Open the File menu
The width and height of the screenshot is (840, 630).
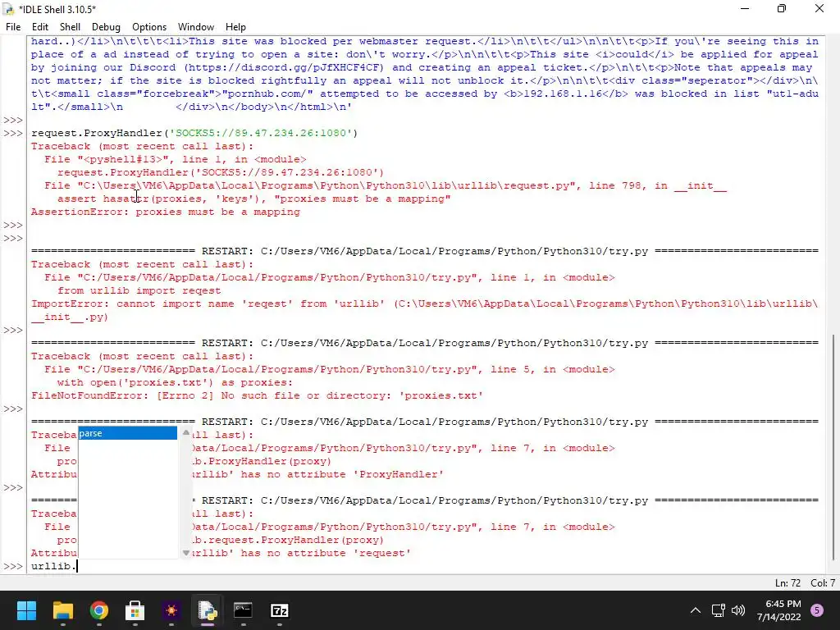pyautogui.click(x=13, y=27)
